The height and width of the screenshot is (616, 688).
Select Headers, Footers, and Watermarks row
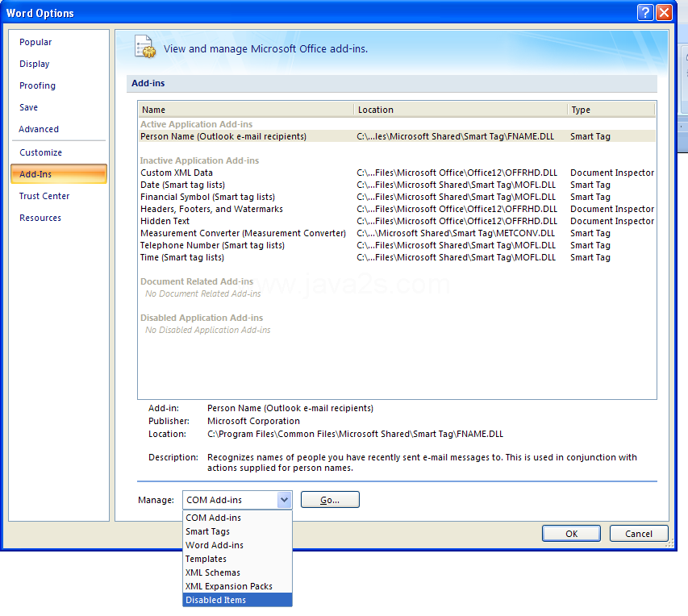[397, 210]
